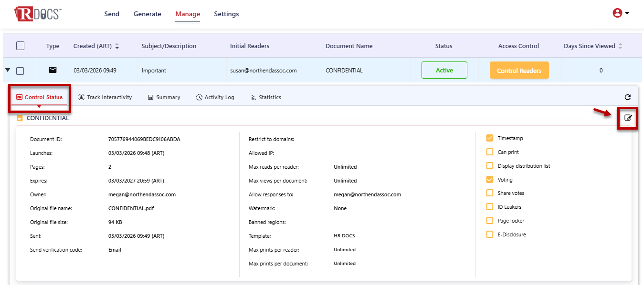Open the Track Interactivity tab
The image size is (644, 285).
[105, 97]
